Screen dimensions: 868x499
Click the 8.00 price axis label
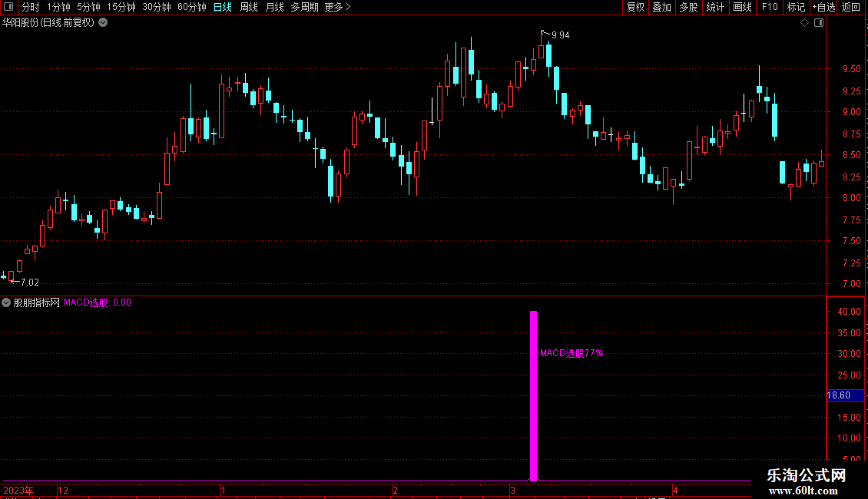851,198
